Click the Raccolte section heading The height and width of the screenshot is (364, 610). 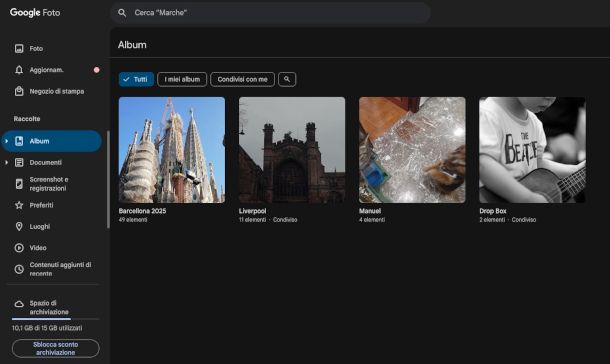pos(27,119)
